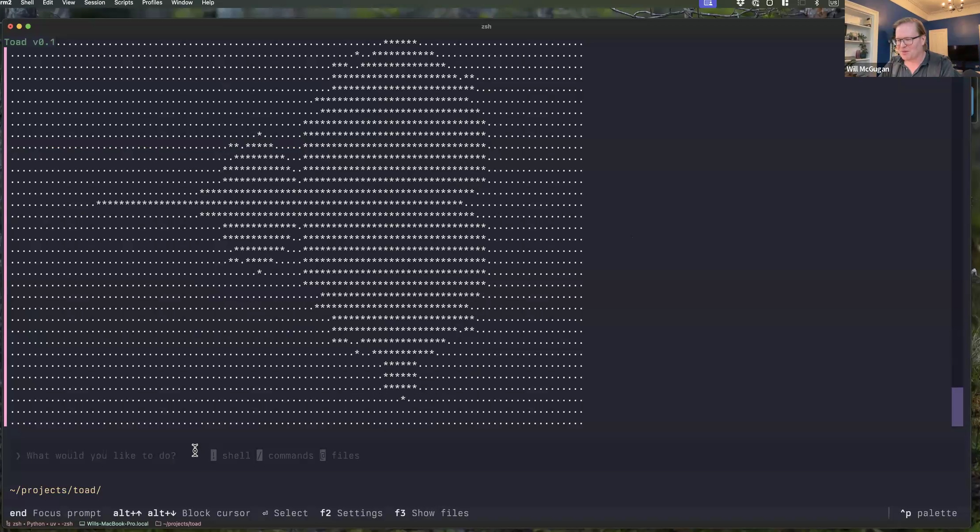The image size is (980, 532).
Task: Click the '/' commands prefix indicator
Action: coord(259,456)
